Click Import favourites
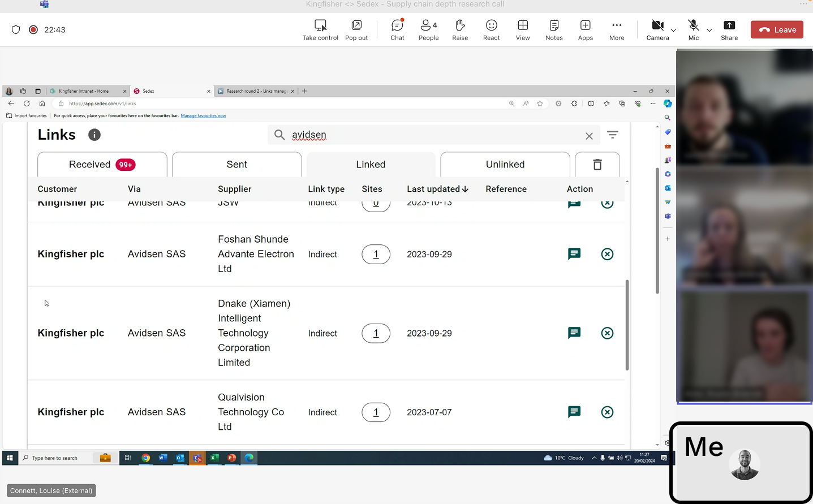 point(27,116)
